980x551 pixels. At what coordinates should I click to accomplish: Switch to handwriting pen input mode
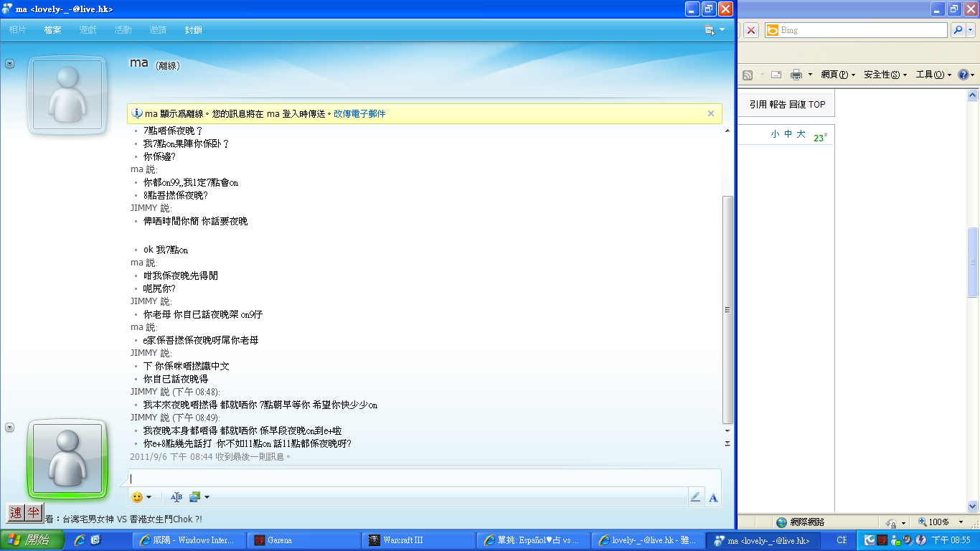pyautogui.click(x=695, y=497)
